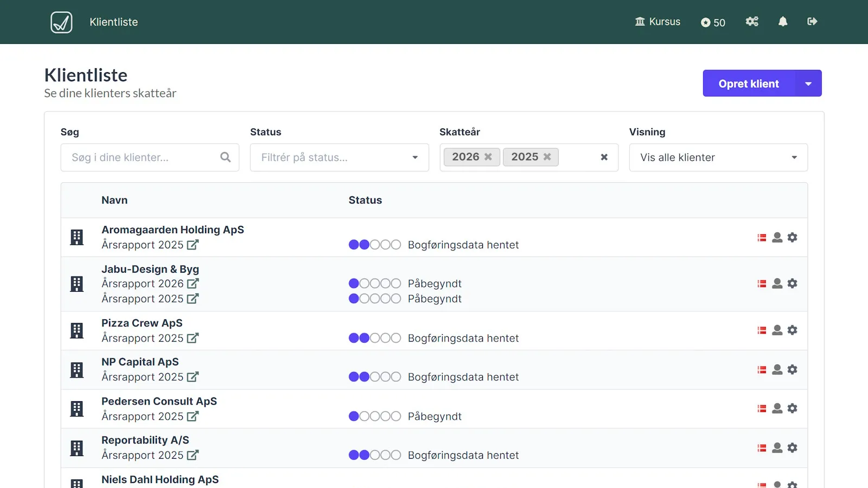
Task: Open Årsrapport 2025 for NP Capital ApS
Action: [x=150, y=377]
